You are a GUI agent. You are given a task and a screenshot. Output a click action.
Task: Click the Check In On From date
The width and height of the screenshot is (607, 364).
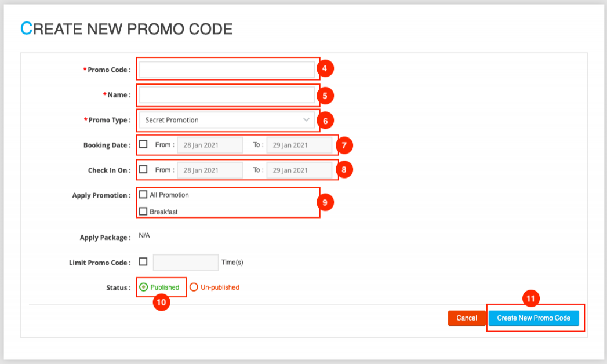pos(209,170)
